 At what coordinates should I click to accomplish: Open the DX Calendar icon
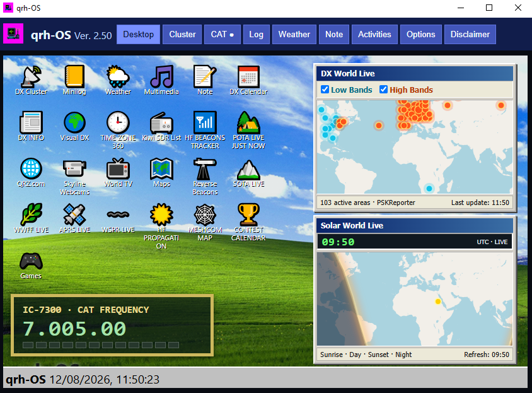248,80
